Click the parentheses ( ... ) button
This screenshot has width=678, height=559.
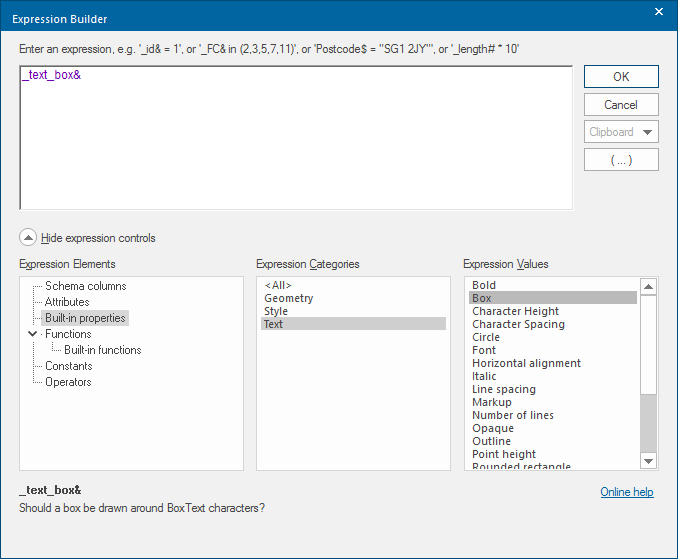pos(621,160)
